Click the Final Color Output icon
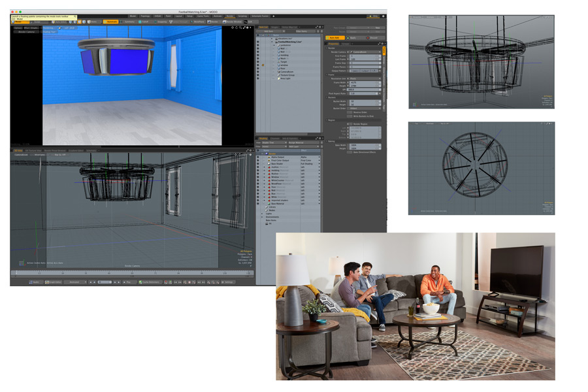The image size is (588, 392). click(x=269, y=161)
